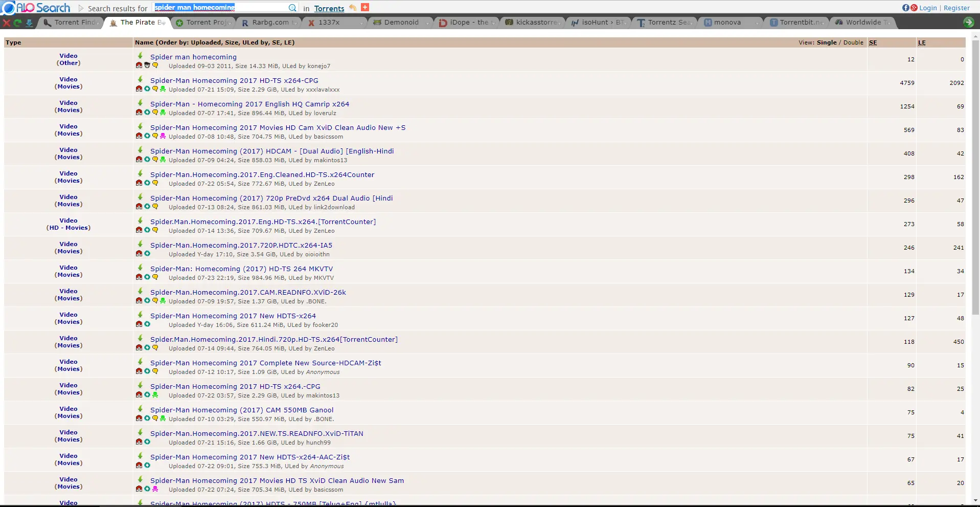Switch view to Double
Screen dimensions: 980x507
pos(853,42)
